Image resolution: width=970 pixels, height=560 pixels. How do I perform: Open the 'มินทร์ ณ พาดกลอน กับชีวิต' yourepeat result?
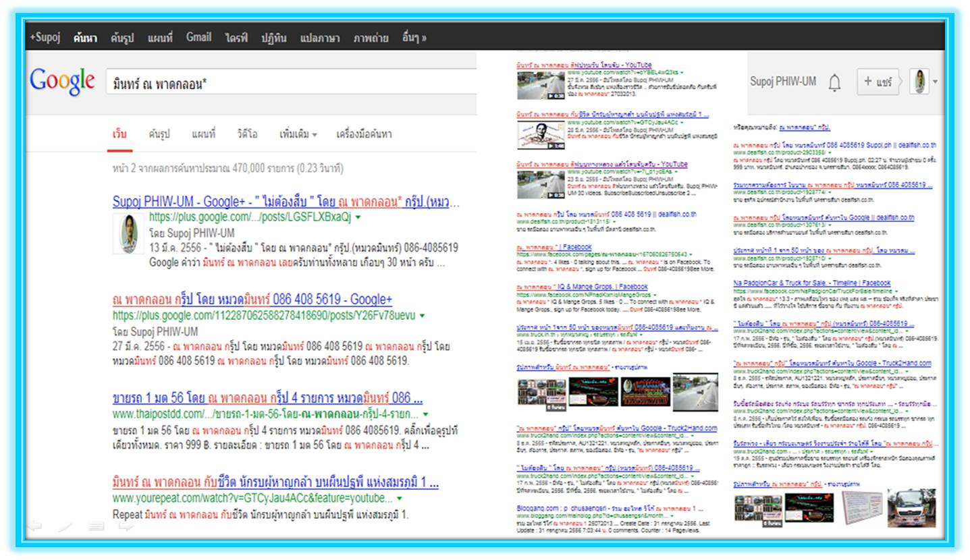275,483
